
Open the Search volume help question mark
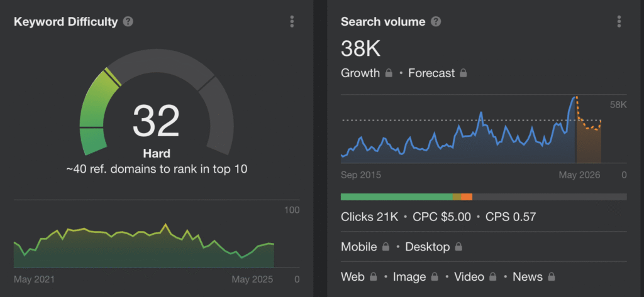(x=436, y=22)
